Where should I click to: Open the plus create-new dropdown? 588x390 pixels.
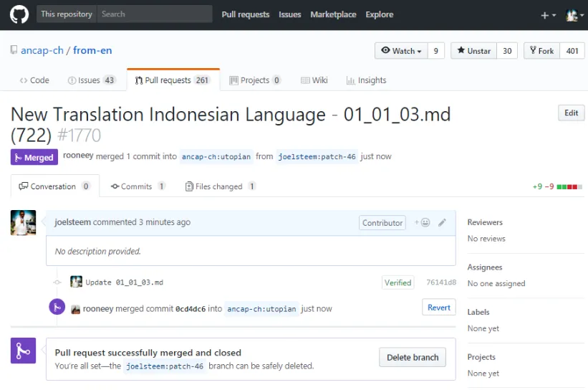click(548, 15)
